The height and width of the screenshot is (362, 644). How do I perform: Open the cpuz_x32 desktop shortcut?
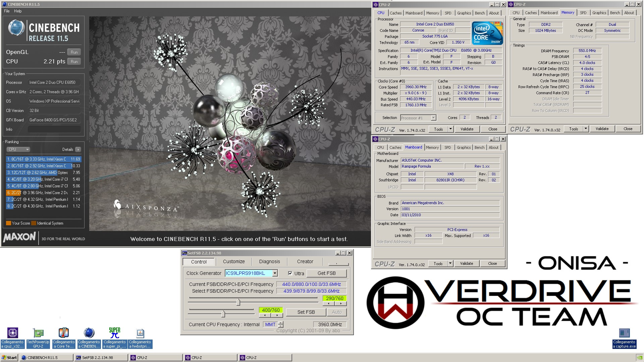(x=12, y=338)
